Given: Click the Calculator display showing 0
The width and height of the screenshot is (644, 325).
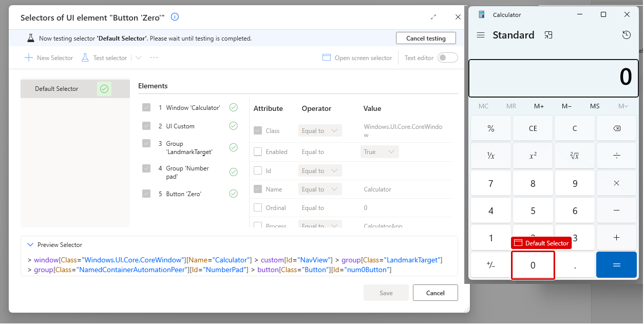Looking at the screenshot, I should 554,78.
